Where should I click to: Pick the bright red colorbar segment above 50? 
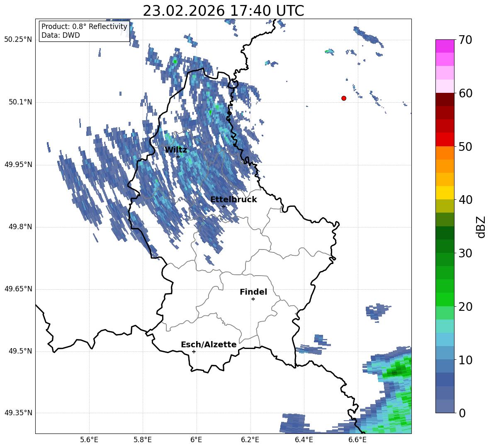[x=445, y=140]
